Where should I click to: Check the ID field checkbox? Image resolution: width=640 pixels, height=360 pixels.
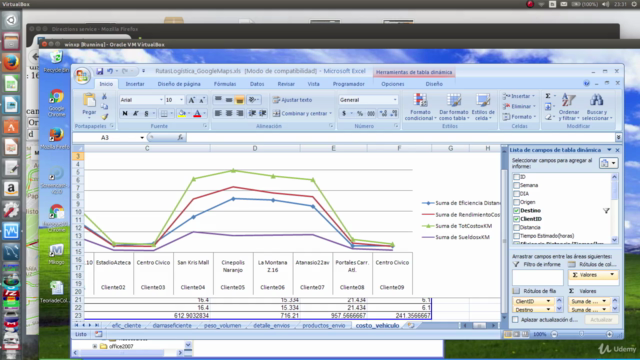click(x=516, y=177)
